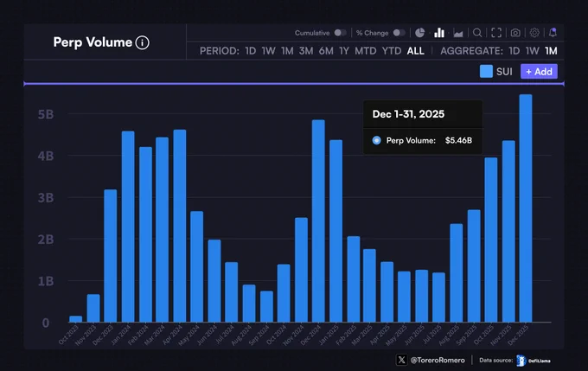Click the Nov 2025 bar

click(x=508, y=231)
